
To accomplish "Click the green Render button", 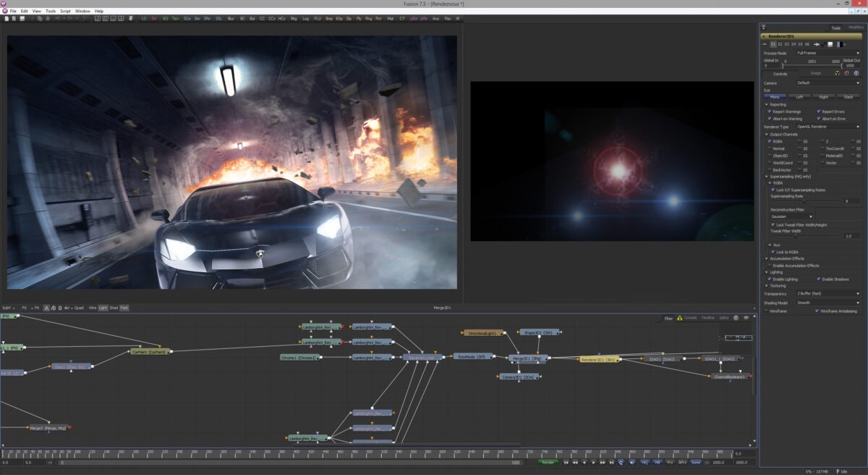I will [x=548, y=462].
